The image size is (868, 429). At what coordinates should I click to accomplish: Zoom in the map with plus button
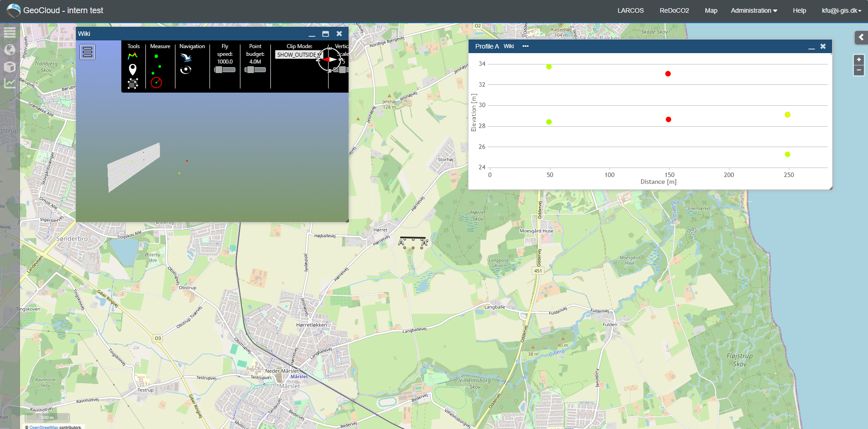[x=859, y=59]
